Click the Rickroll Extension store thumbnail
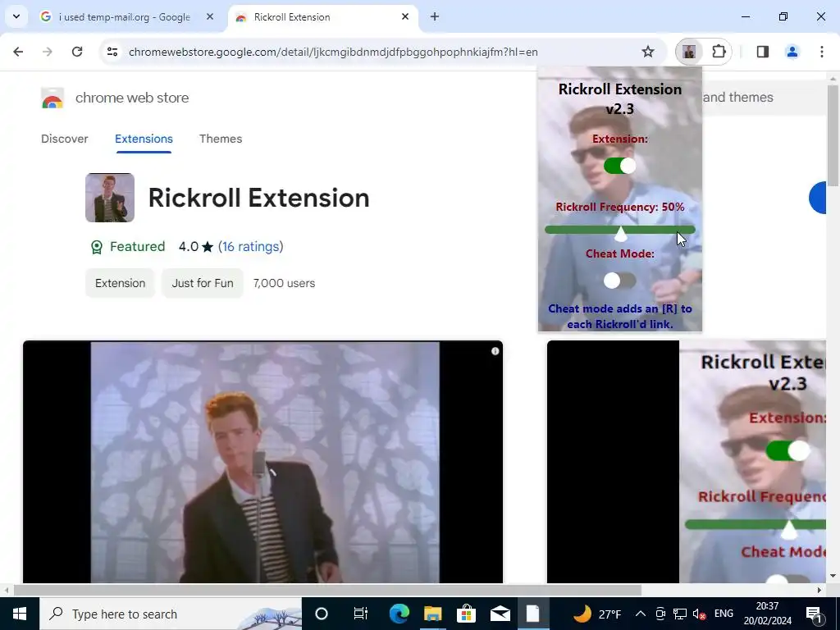Screen dimensions: 840x630 [110, 198]
